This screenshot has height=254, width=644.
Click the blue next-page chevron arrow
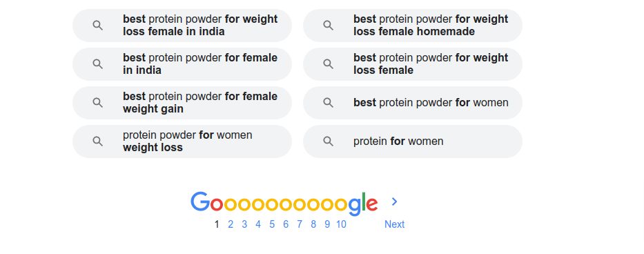pos(395,202)
